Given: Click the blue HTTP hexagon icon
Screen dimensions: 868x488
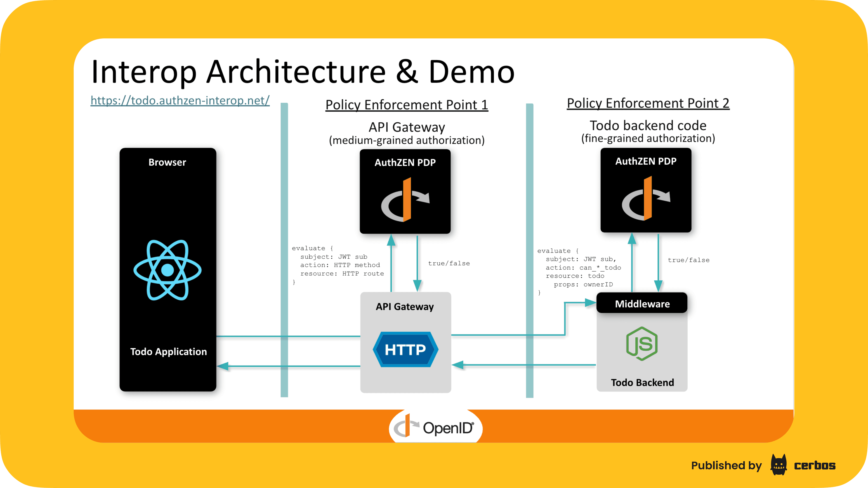Looking at the screenshot, I should 405,349.
